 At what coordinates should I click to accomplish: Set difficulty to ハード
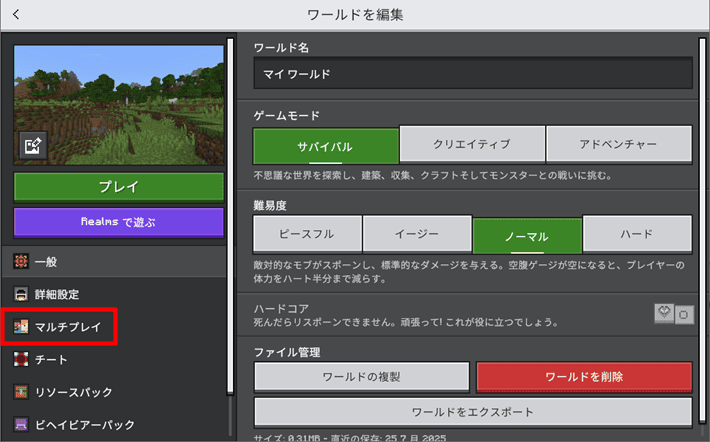(637, 234)
